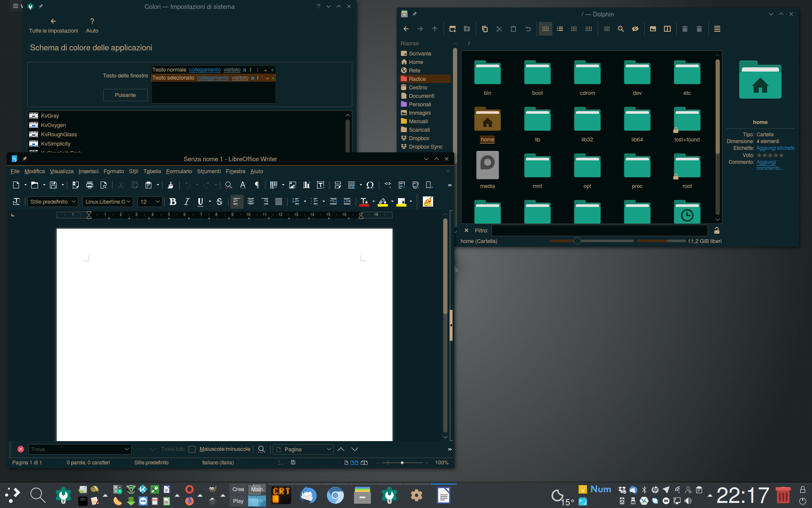Image resolution: width=812 pixels, height=508 pixels.
Task: Toggle hidden files eye icon in Dolphin
Action: pyautogui.click(x=635, y=29)
